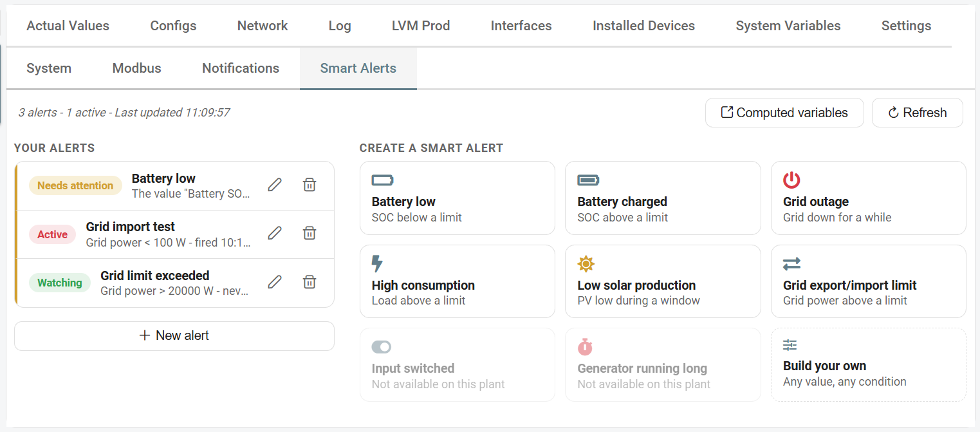Go to the LVM Prod tab

421,26
